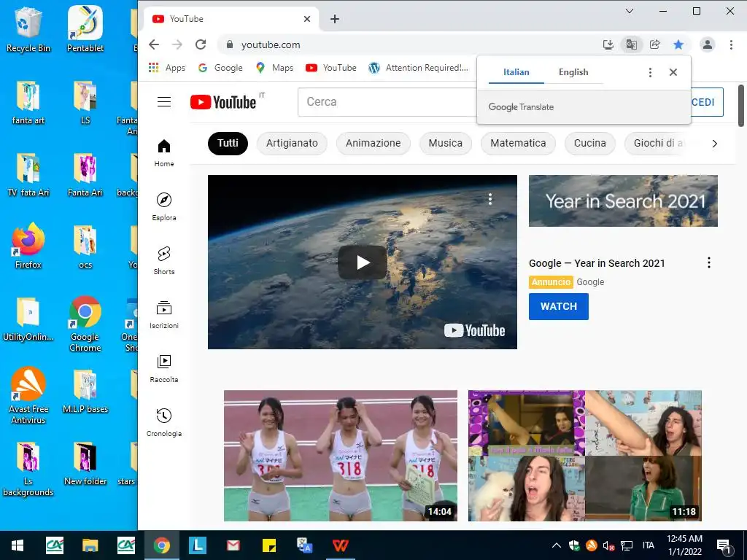Open the Chrome profile avatar
The image size is (747, 560).
pos(708,44)
